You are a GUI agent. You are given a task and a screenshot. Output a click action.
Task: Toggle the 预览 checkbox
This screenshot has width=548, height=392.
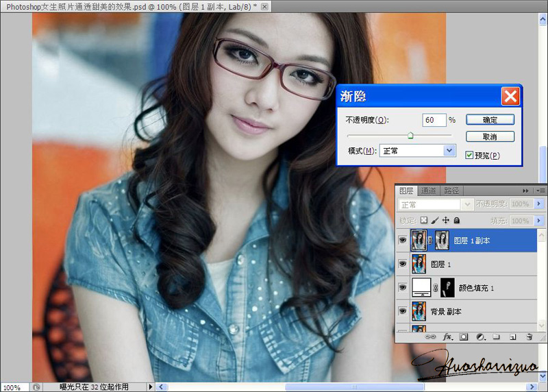point(469,155)
